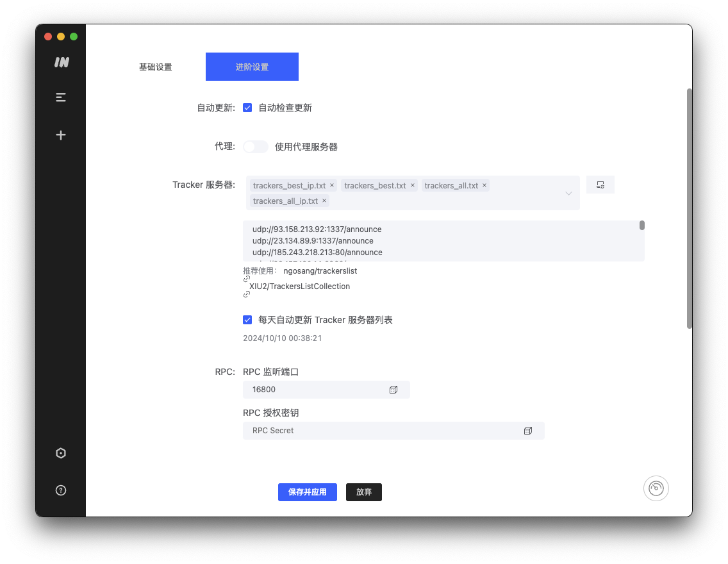The height and width of the screenshot is (564, 728).
Task: Minimize window with yellow button
Action: [61, 37]
